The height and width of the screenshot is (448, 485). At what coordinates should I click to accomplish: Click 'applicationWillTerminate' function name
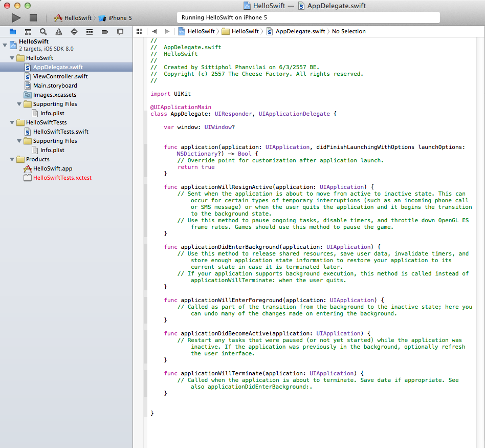[222, 373]
